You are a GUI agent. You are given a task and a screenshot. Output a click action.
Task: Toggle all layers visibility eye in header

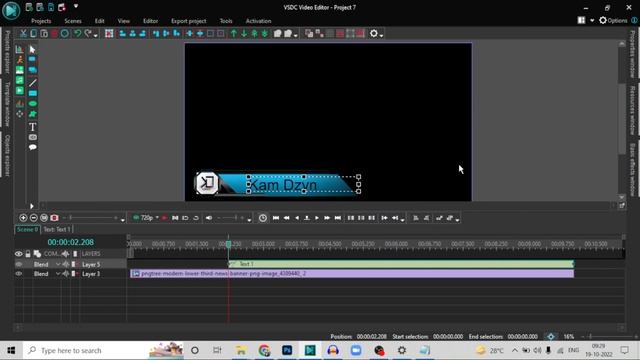19,254
